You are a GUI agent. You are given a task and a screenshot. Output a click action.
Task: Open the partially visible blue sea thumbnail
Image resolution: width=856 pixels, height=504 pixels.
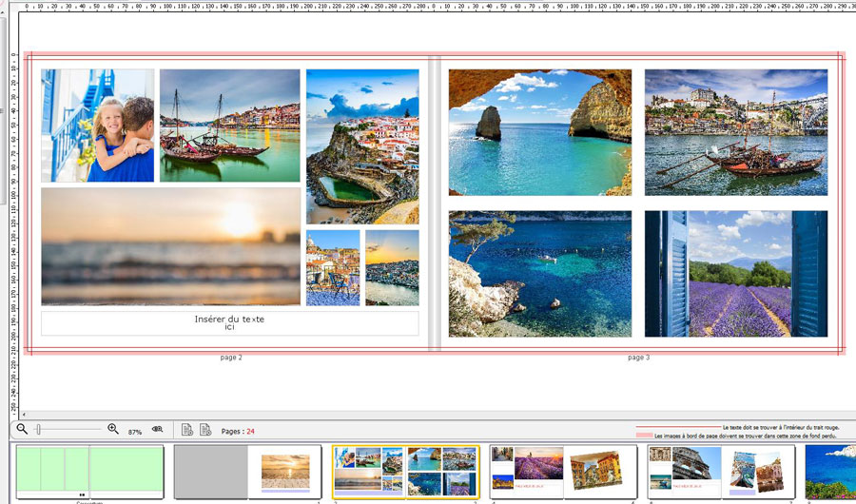[x=830, y=472]
